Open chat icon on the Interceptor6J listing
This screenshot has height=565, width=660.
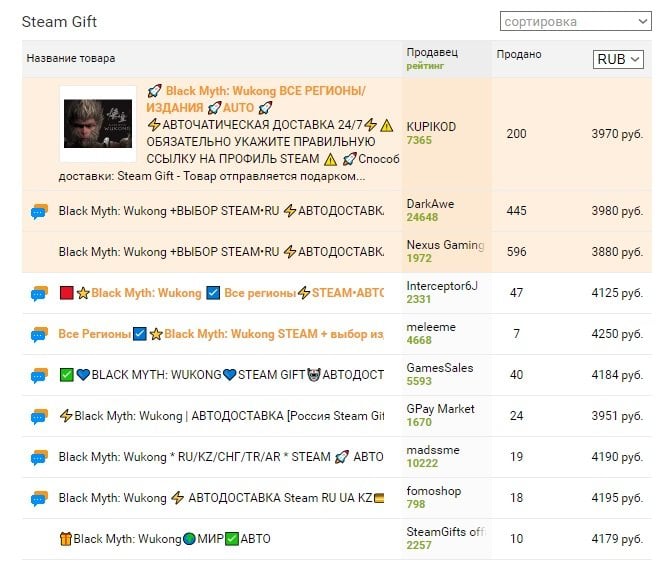39,293
